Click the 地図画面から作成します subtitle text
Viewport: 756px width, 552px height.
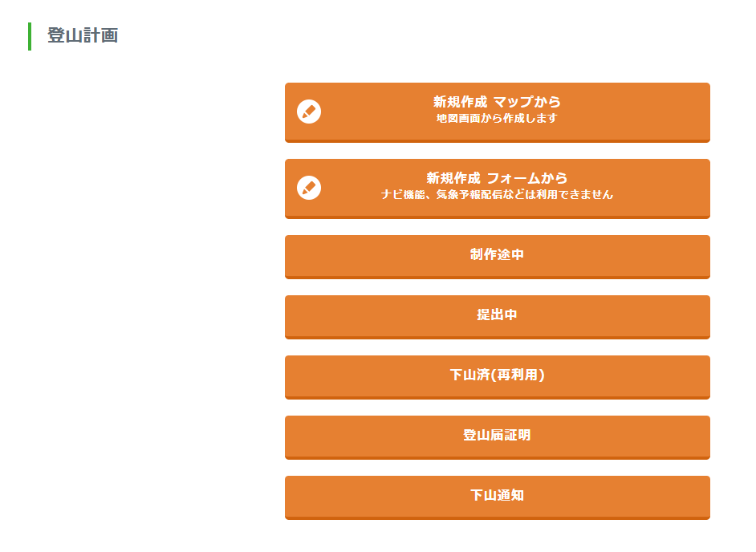point(497,119)
